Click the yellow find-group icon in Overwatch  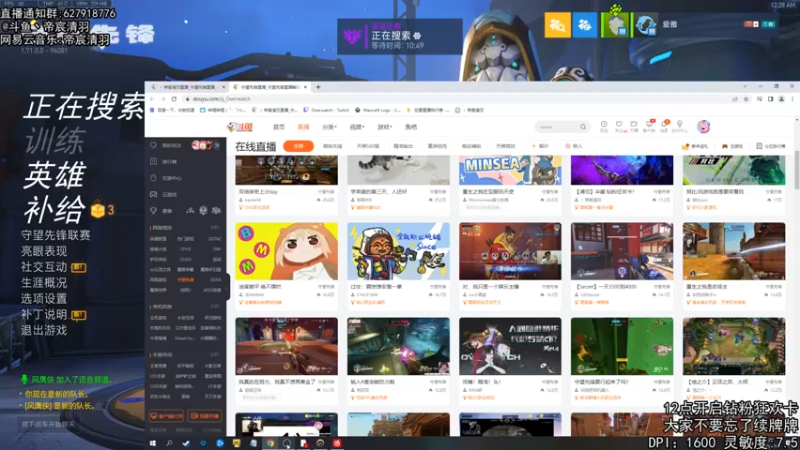[x=557, y=24]
